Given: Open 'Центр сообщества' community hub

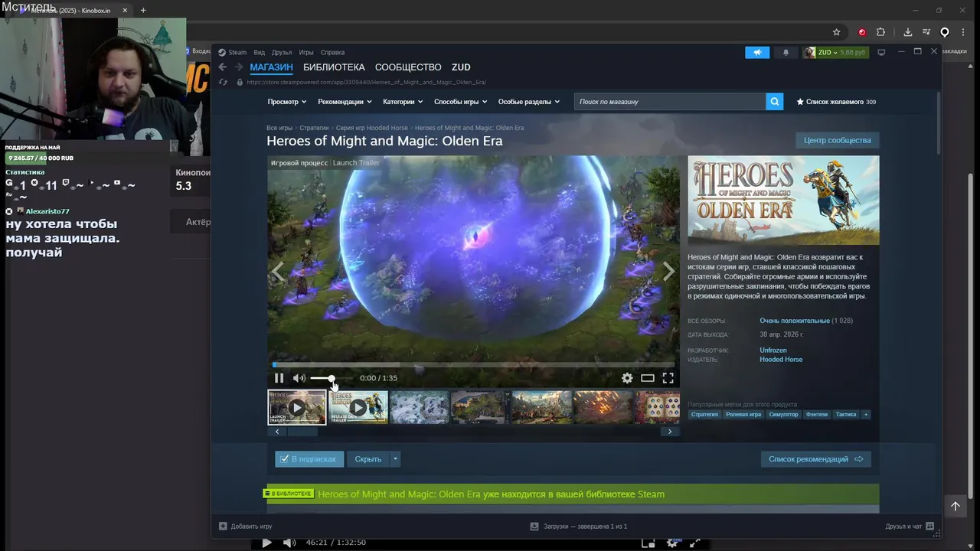Looking at the screenshot, I should (837, 140).
